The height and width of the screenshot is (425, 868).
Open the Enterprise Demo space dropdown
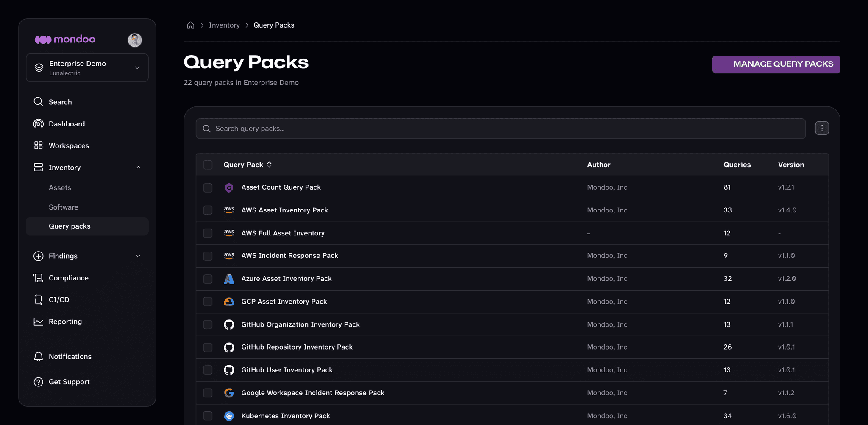pyautogui.click(x=87, y=68)
